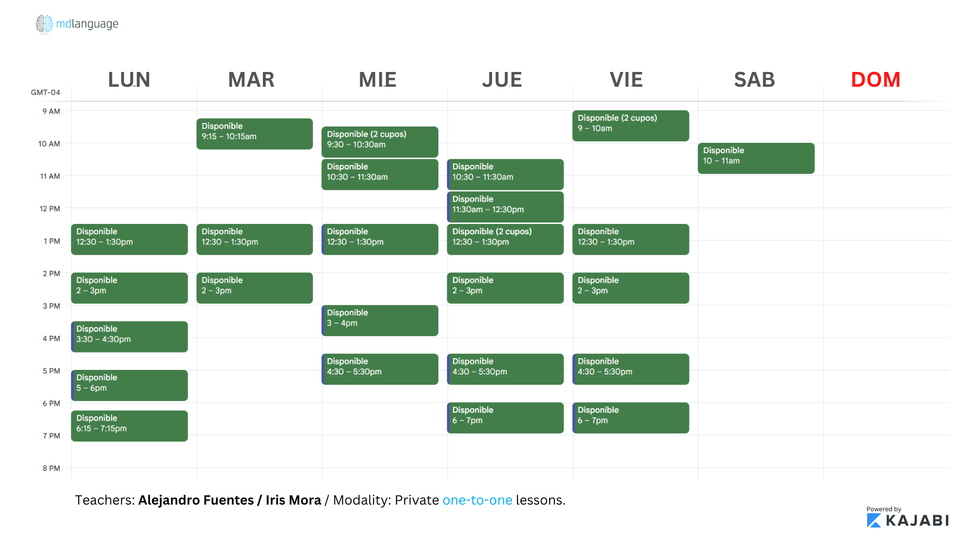This screenshot has width=980, height=551.
Task: Choose Tuesday 2 – 3pm Disponible slot
Action: tap(255, 288)
